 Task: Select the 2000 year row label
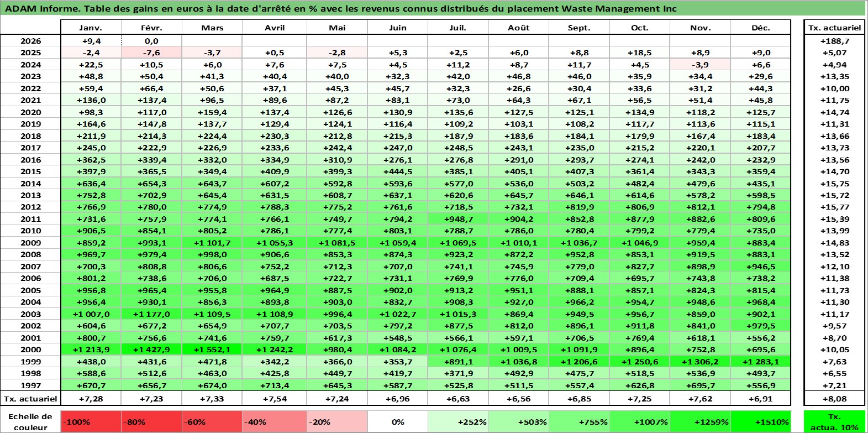30,349
